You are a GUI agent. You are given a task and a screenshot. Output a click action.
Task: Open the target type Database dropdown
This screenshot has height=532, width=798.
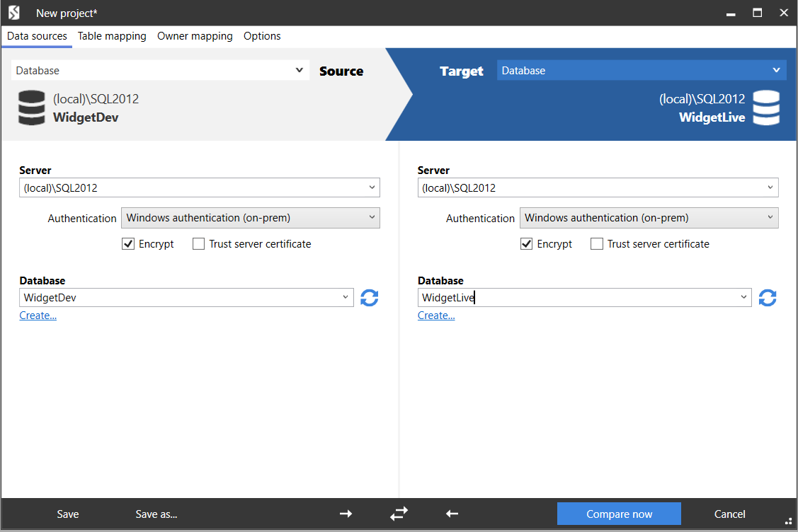pyautogui.click(x=641, y=71)
